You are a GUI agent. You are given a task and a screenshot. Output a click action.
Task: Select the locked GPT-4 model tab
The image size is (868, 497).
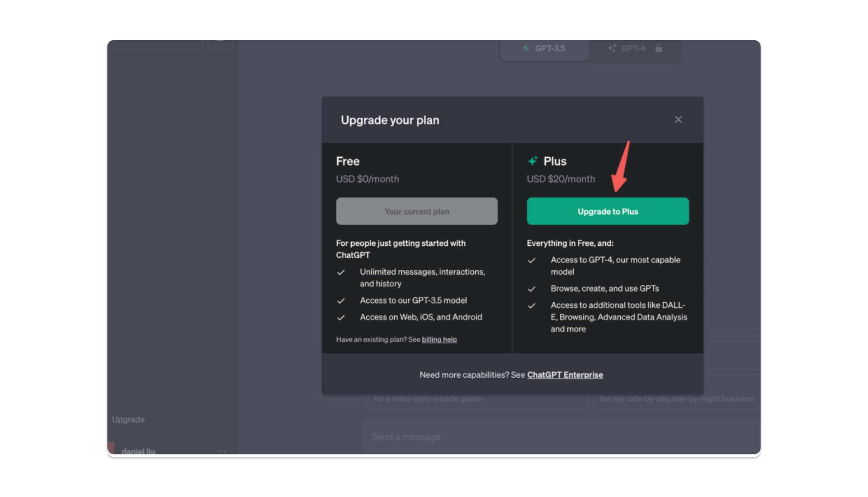point(633,48)
